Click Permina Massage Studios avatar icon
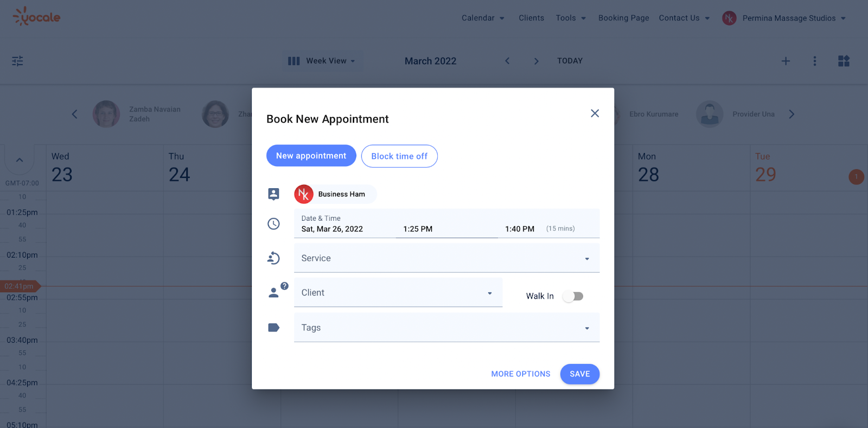The image size is (868, 428). click(729, 18)
